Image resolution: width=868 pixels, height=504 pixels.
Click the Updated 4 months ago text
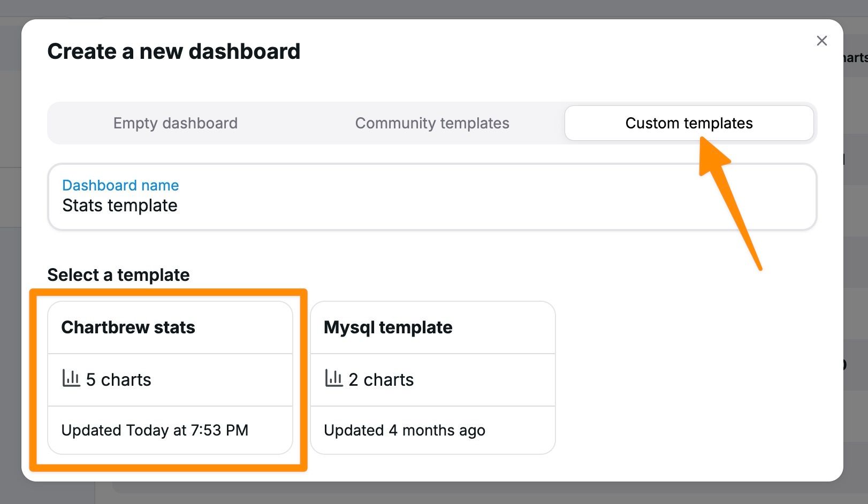click(x=404, y=430)
